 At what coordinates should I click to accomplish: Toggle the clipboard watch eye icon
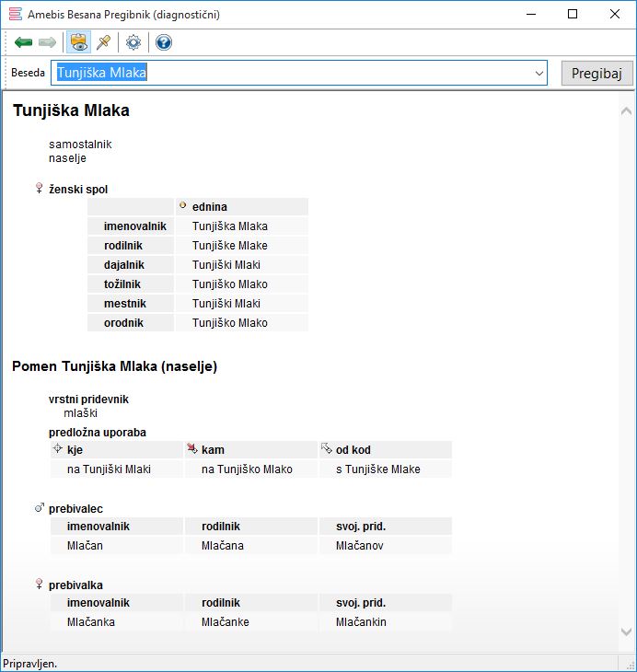79,42
